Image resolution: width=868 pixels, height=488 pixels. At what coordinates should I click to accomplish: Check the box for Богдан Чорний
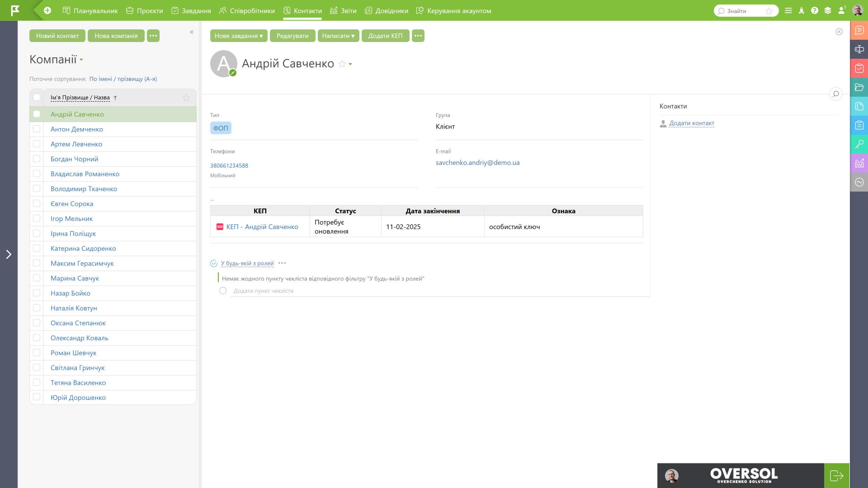[37, 159]
